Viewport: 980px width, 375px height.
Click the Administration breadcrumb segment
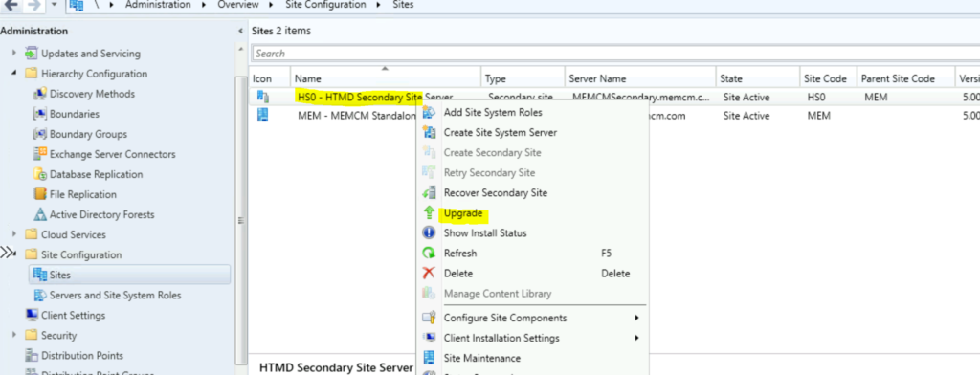[158, 5]
